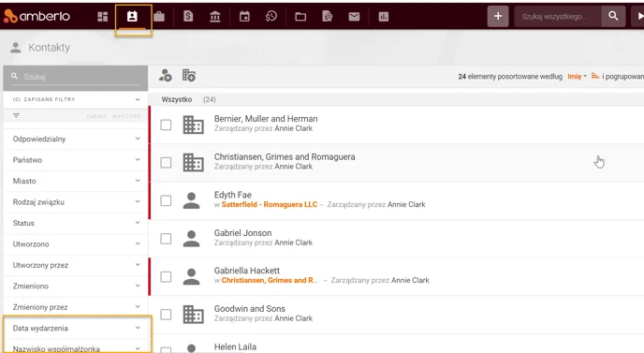
Task: Click the person icon for Edyth Fae
Action: tap(191, 200)
